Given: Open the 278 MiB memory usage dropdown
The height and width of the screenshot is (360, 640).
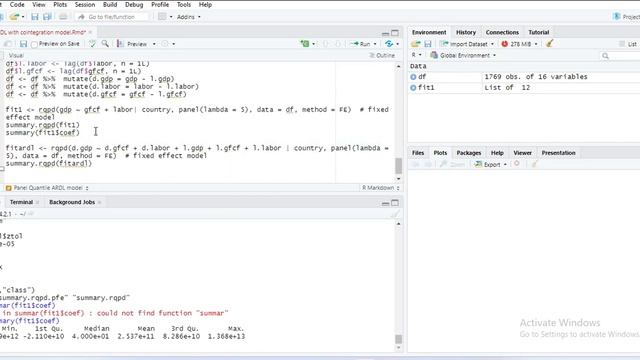Looking at the screenshot, I should (519, 44).
